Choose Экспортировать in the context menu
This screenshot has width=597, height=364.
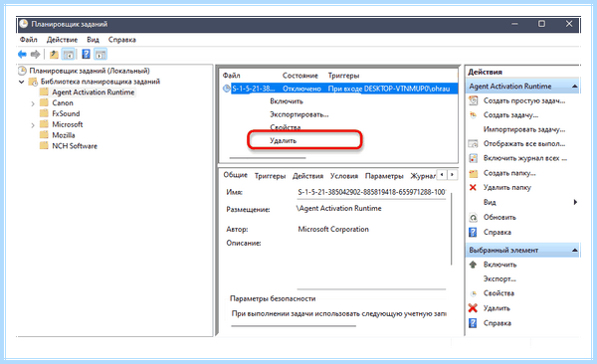point(299,114)
